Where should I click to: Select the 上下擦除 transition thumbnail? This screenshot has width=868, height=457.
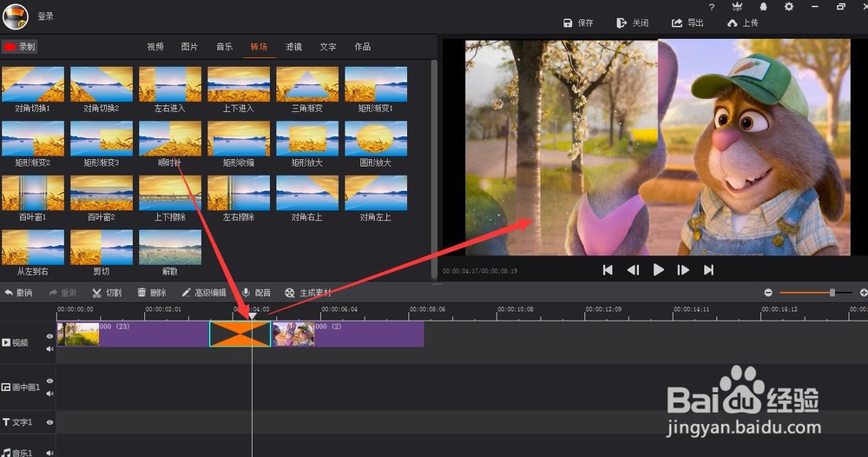point(170,193)
